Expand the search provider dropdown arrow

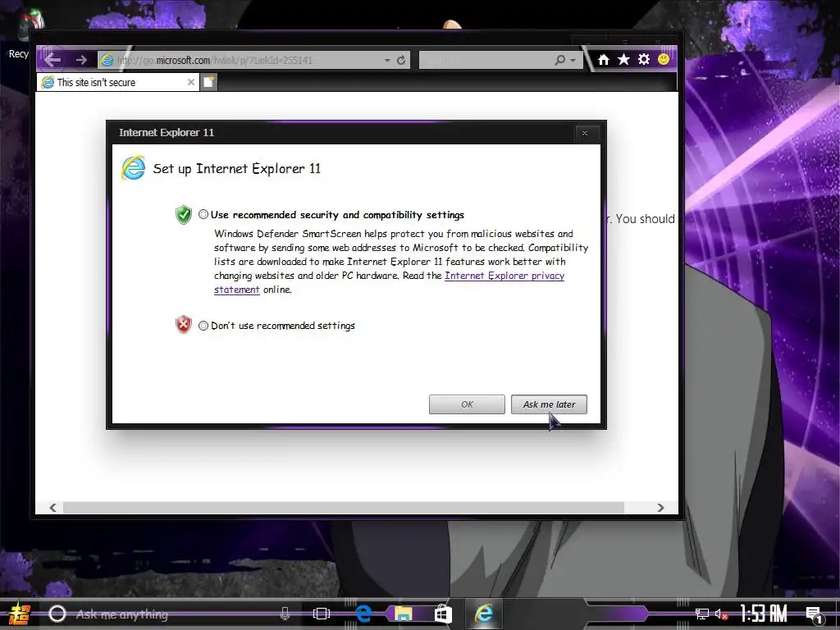[573, 60]
